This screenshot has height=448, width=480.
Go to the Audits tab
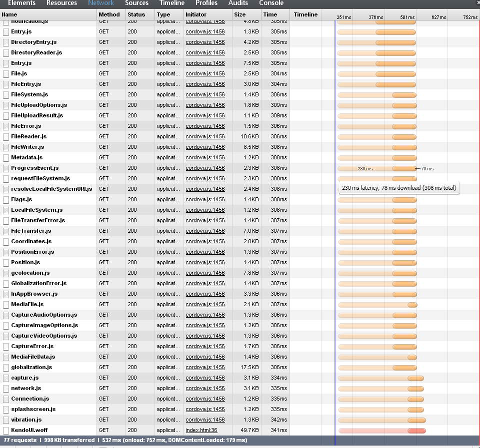238,3
